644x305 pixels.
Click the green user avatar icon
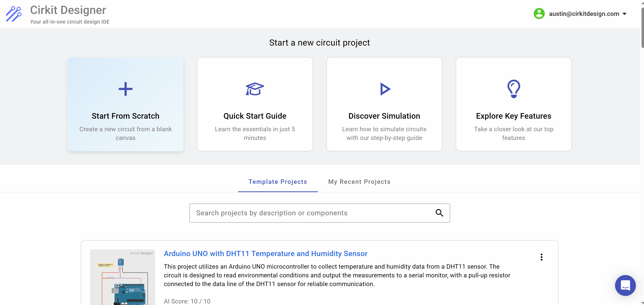pos(539,14)
